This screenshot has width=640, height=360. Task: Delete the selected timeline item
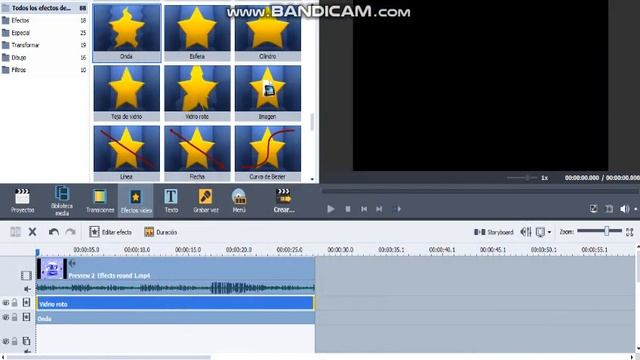tap(32, 232)
